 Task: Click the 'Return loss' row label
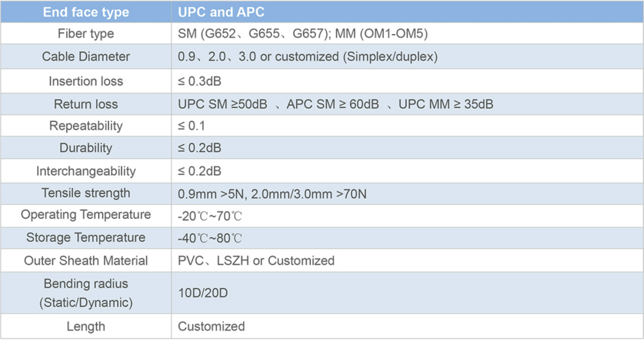tap(86, 104)
